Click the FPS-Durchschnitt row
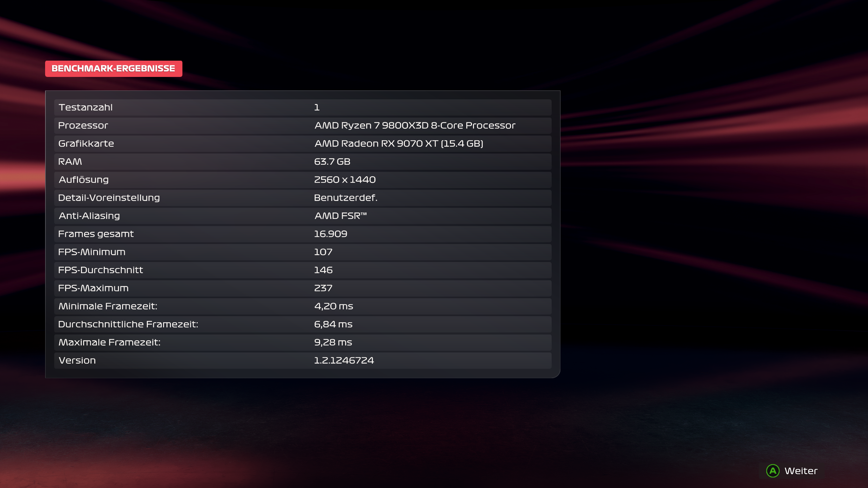Image resolution: width=868 pixels, height=488 pixels. point(302,270)
